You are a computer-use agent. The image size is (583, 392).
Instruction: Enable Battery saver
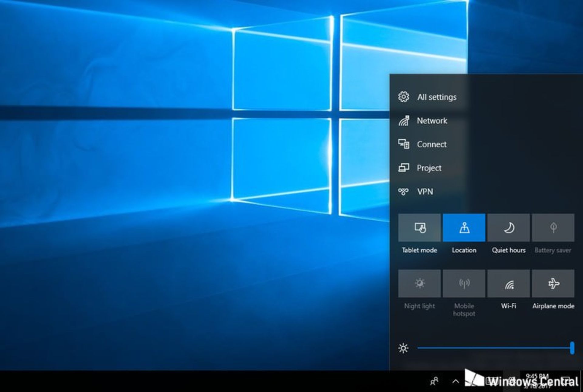[553, 228]
